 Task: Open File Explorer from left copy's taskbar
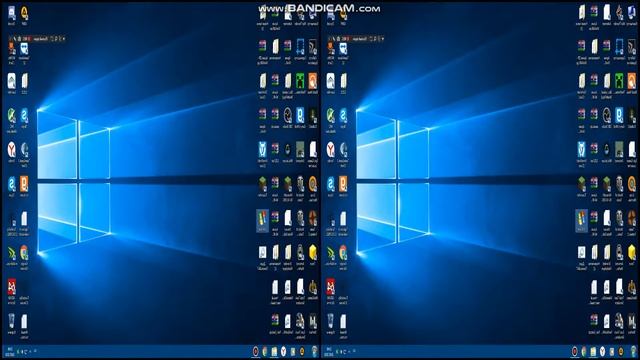pos(274,351)
